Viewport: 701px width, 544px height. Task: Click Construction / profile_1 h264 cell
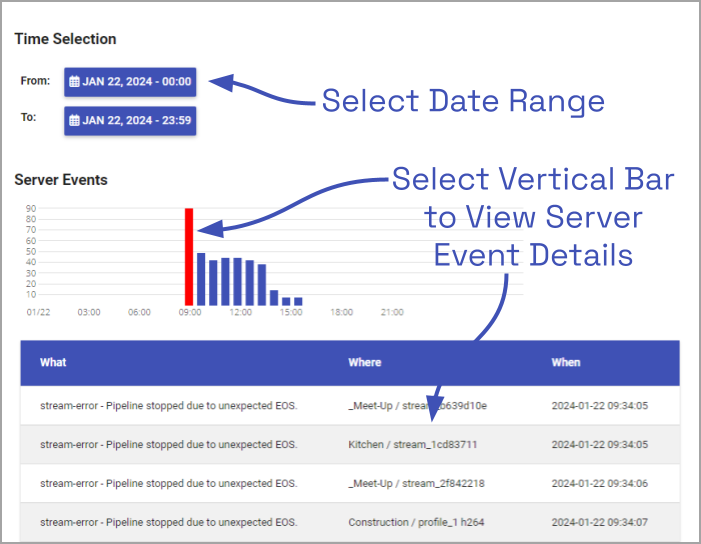pyautogui.click(x=416, y=523)
